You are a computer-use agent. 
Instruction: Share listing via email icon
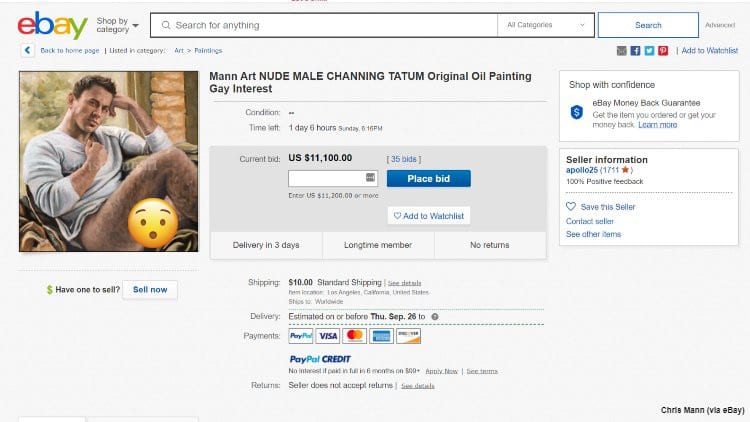click(622, 50)
